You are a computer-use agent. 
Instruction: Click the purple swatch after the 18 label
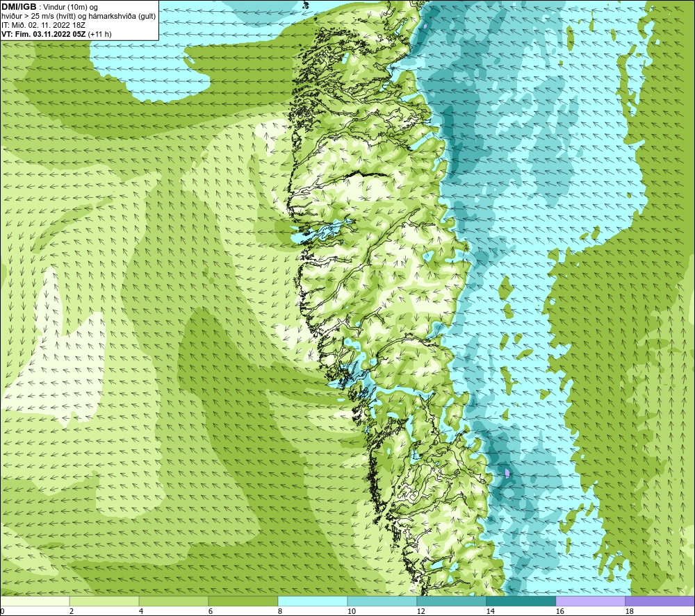coord(660,601)
